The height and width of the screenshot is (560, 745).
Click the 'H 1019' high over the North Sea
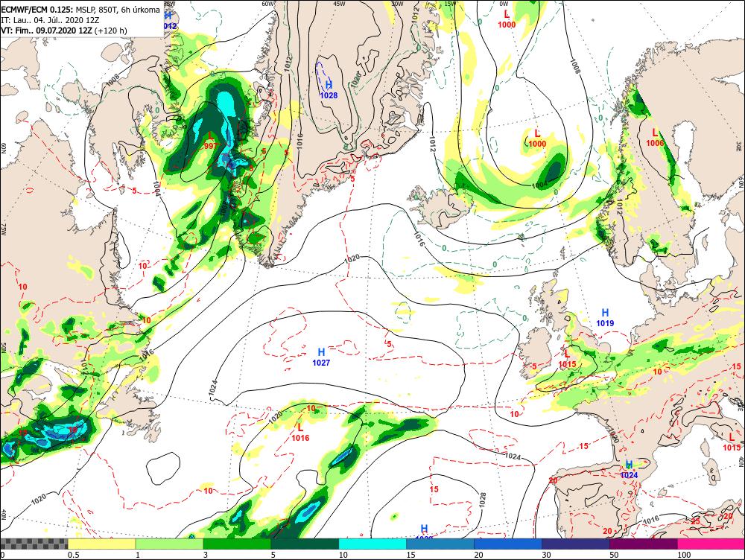pyautogui.click(x=605, y=318)
